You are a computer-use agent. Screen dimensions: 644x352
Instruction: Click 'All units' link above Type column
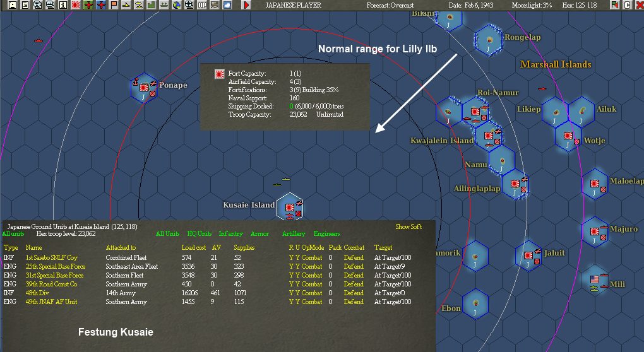(13, 233)
